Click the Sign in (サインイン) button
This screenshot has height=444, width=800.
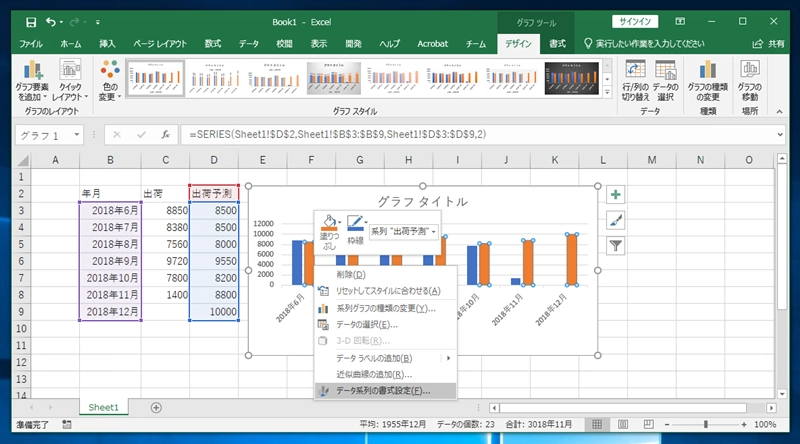coord(635,21)
